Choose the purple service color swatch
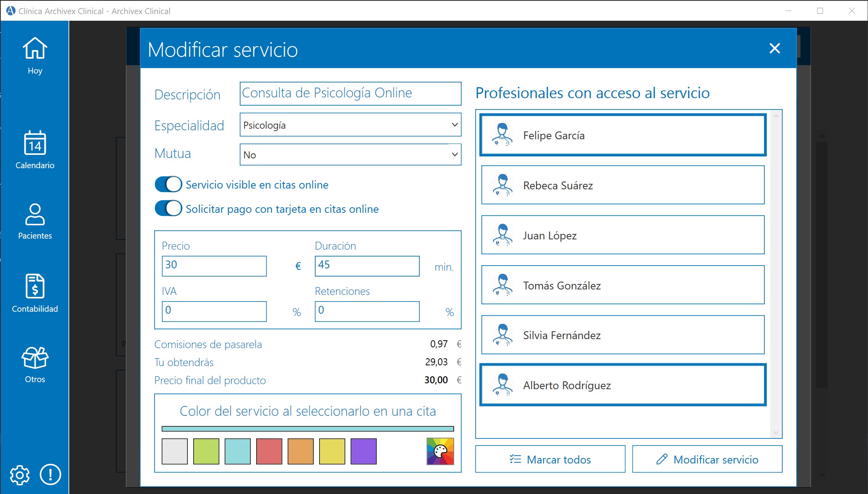Image resolution: width=868 pixels, height=494 pixels. (x=363, y=451)
